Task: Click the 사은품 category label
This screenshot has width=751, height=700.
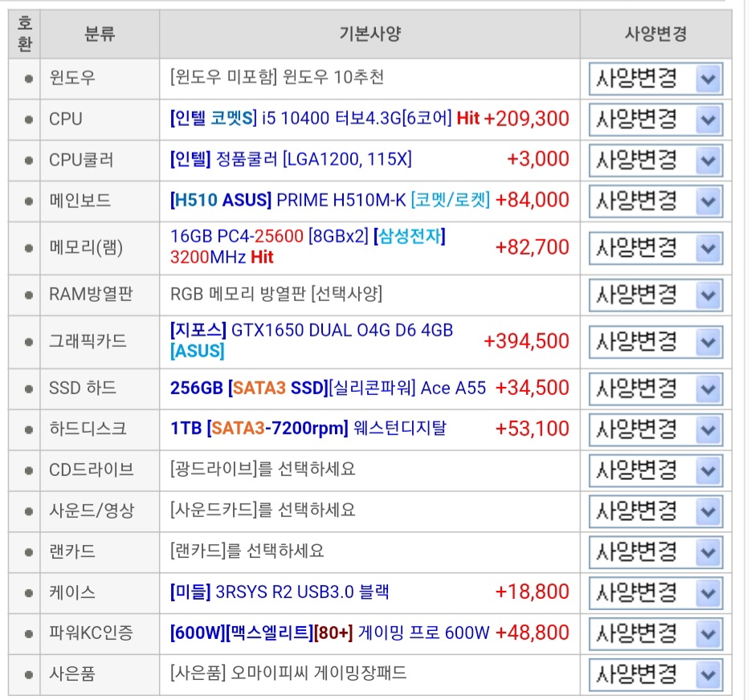Action: 71,674
